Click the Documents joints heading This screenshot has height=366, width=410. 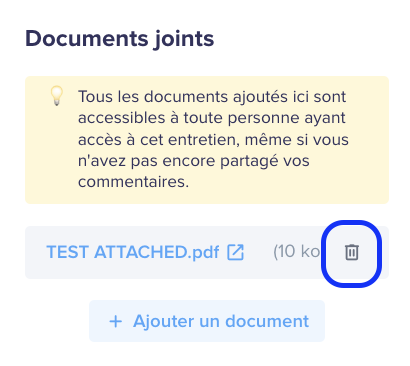[119, 39]
